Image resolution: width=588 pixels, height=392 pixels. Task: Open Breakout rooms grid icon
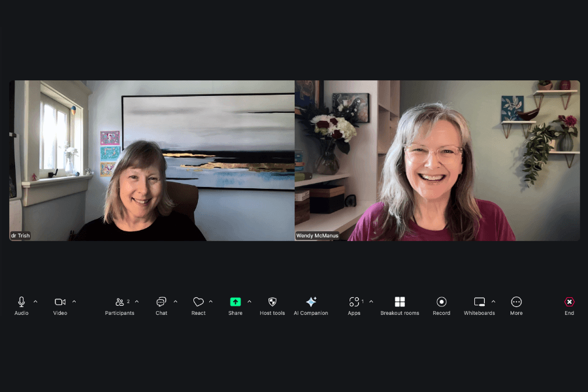tap(400, 302)
